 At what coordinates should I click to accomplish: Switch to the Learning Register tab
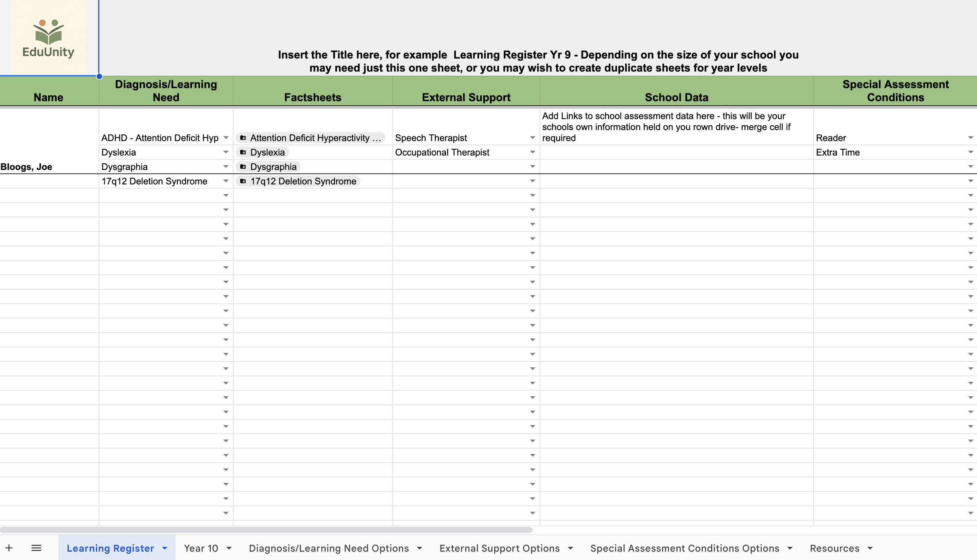(110, 548)
